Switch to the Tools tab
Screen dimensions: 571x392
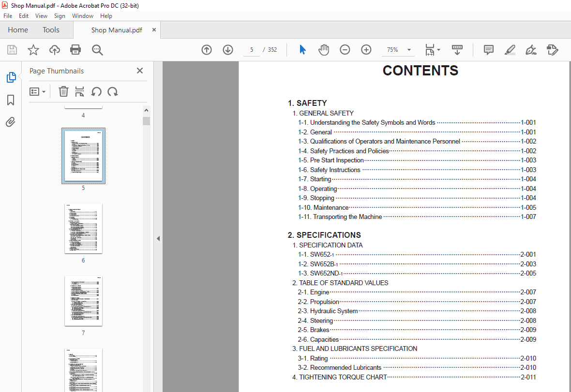(51, 30)
